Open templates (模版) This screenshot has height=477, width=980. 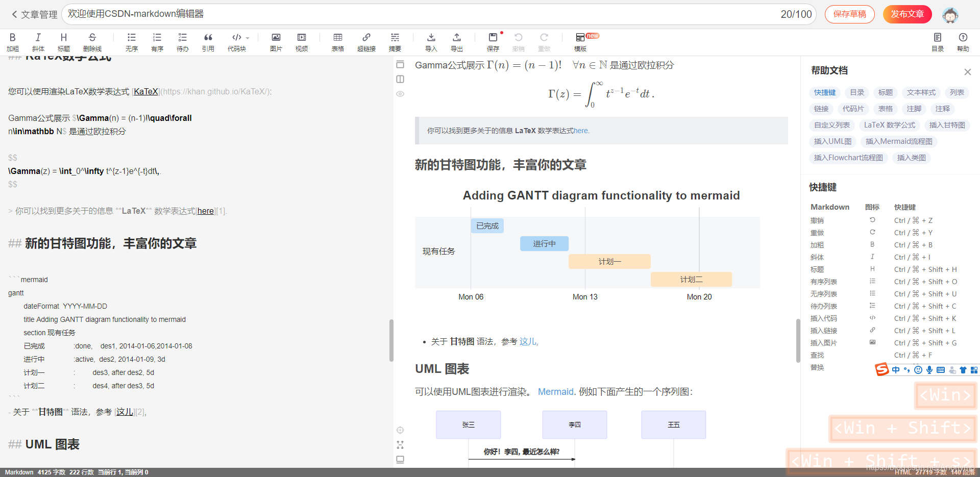(x=580, y=42)
